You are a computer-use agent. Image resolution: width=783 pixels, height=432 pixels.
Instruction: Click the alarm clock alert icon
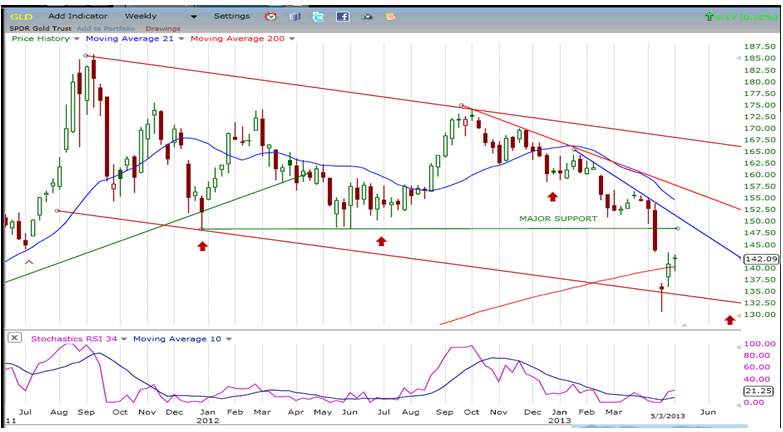(271, 16)
